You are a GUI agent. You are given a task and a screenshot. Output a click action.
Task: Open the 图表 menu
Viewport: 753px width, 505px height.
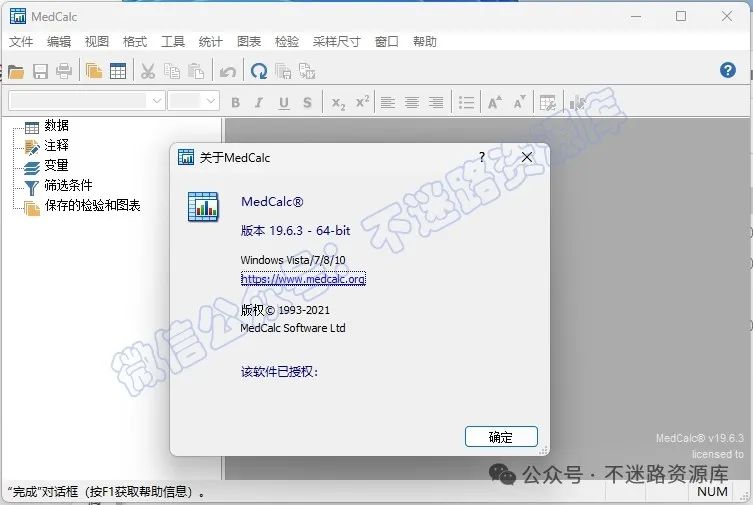pos(249,42)
